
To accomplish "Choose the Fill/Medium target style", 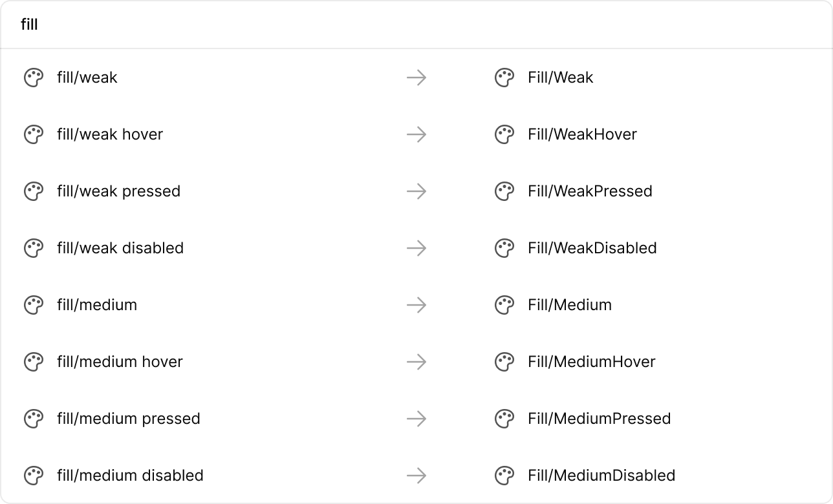I will (570, 305).
